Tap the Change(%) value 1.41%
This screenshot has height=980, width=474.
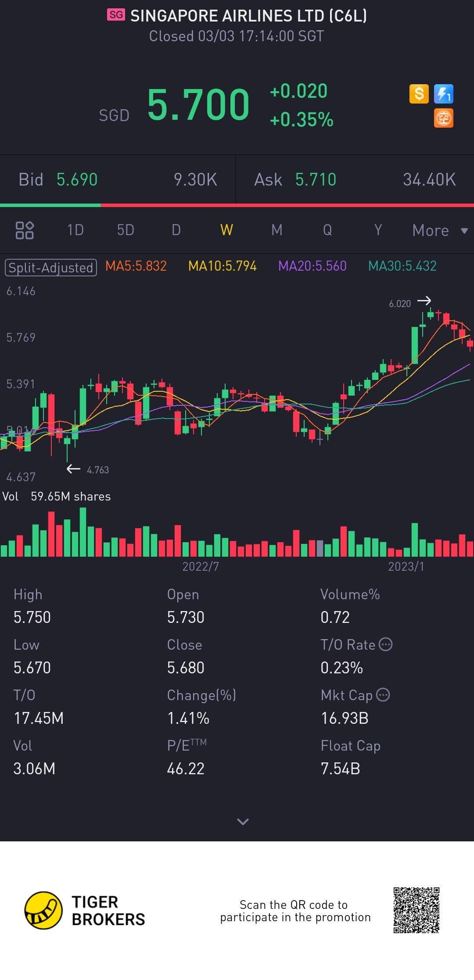coord(188,718)
